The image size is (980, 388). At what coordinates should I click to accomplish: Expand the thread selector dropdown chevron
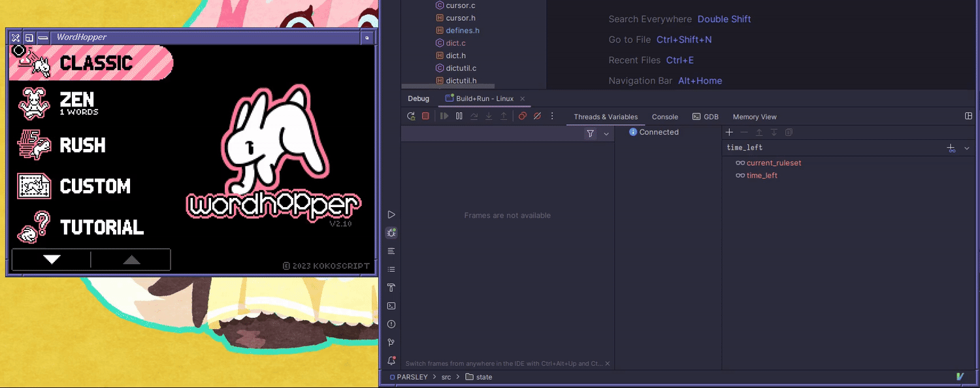coord(606,133)
